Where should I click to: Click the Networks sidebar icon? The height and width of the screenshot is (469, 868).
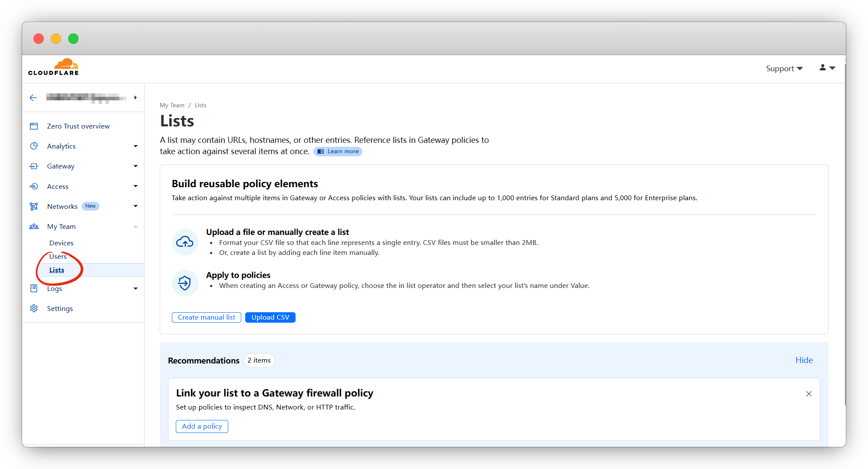[x=34, y=207]
